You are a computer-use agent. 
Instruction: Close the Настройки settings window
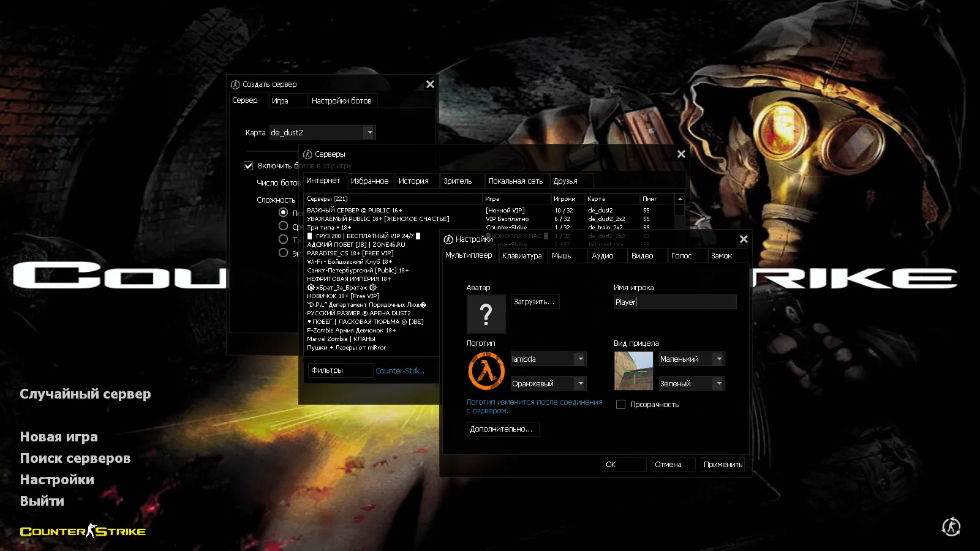pos(744,239)
